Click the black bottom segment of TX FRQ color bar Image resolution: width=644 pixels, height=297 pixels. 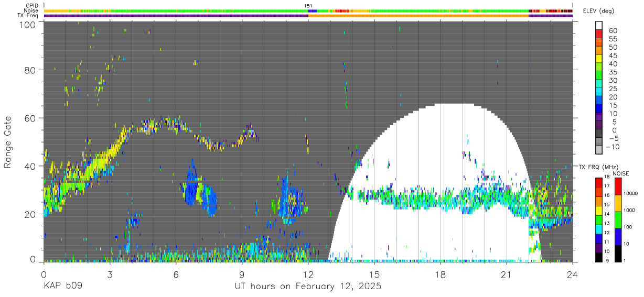599,257
